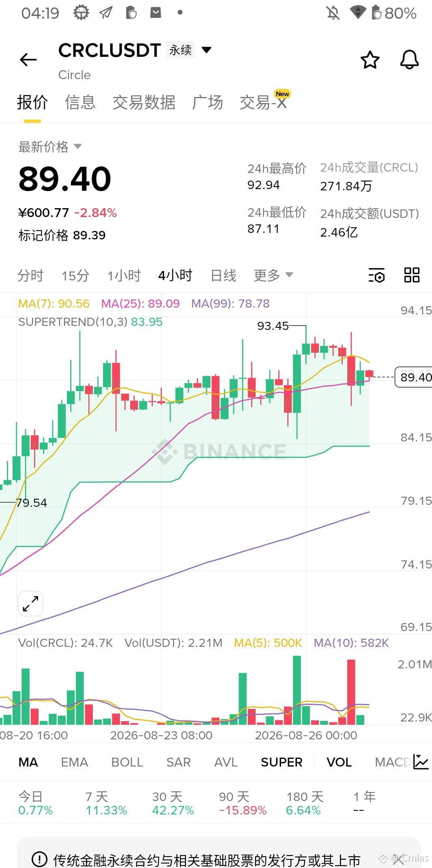Open the 广场 tab
432x868 pixels.
[x=208, y=102]
